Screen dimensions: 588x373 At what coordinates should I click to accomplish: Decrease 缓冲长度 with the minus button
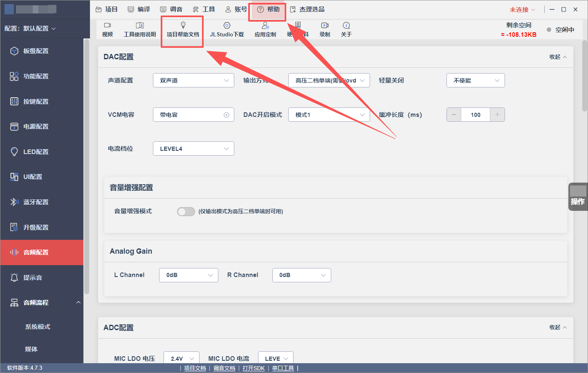[454, 115]
